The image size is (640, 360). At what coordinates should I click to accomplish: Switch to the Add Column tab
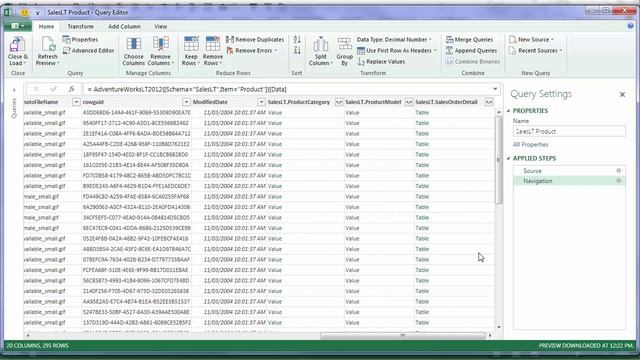coord(124,26)
